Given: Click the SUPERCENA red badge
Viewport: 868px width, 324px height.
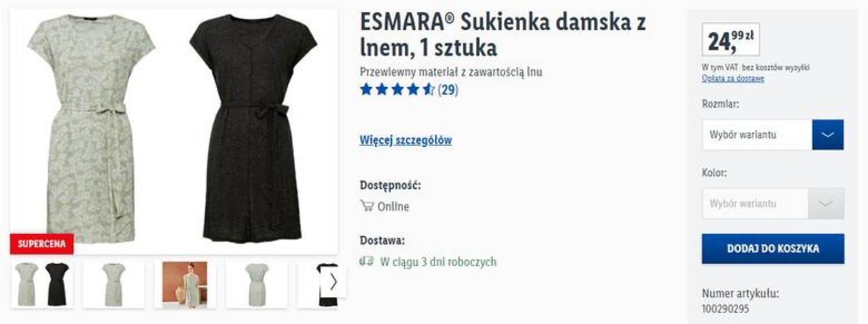Looking at the screenshot, I should click(42, 244).
